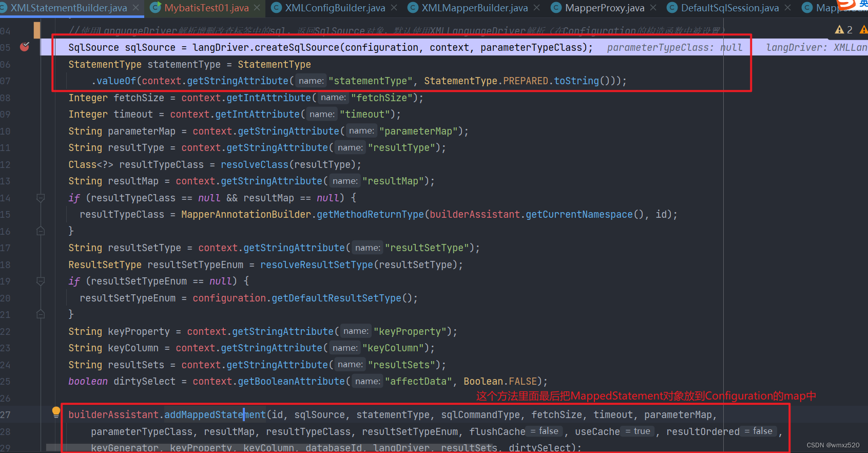868x453 pixels.
Task: Click MapperProxy.java class icon
Action: (x=556, y=8)
